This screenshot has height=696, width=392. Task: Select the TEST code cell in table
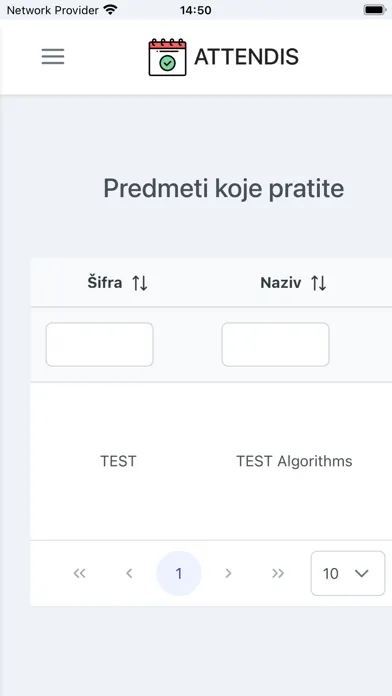(x=118, y=461)
